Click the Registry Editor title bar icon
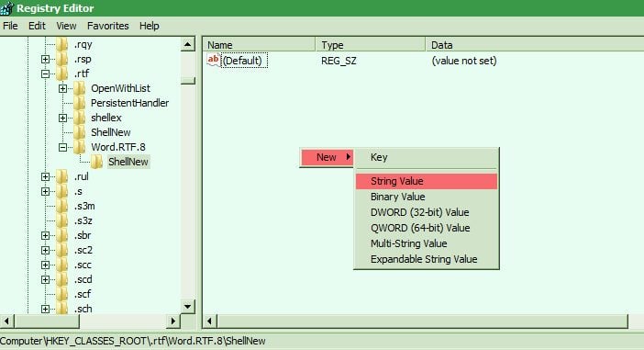 [7, 8]
